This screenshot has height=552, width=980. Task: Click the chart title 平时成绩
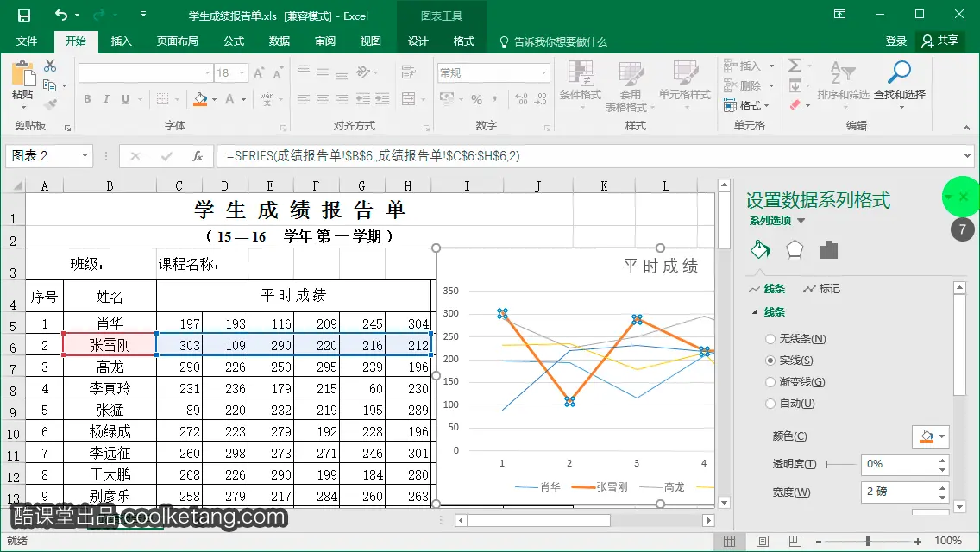(x=661, y=267)
